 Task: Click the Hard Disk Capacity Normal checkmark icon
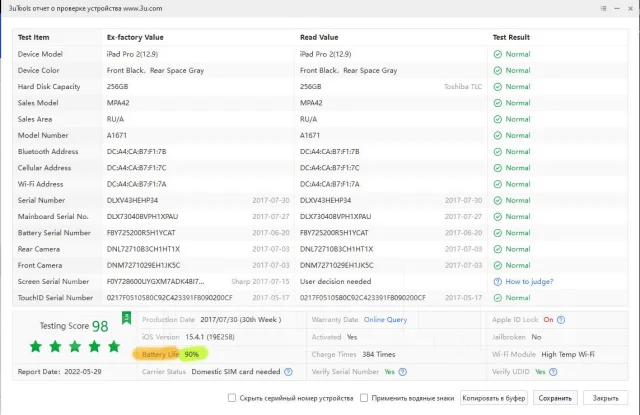tap(498, 87)
